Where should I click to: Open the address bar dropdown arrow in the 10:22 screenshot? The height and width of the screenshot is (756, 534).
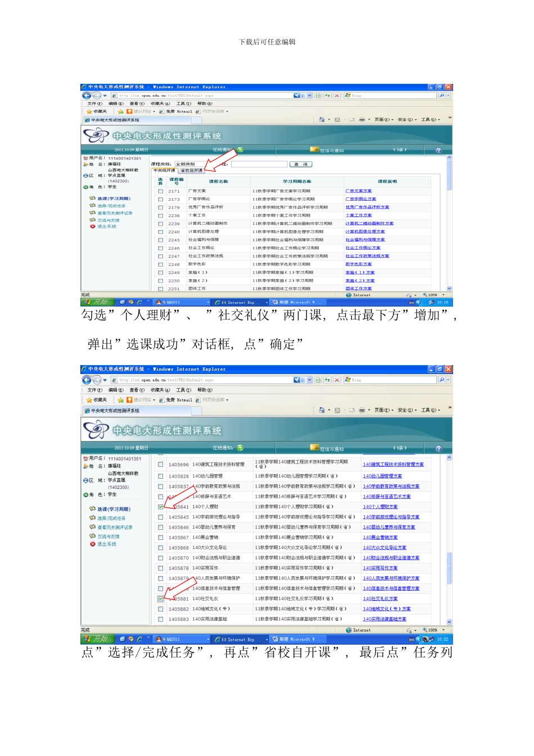click(x=310, y=380)
